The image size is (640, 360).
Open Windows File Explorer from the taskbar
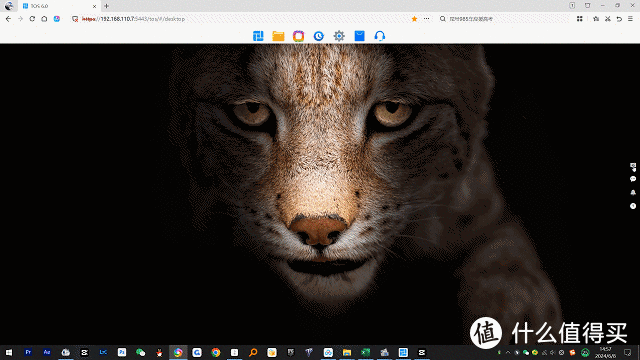click(x=347, y=352)
